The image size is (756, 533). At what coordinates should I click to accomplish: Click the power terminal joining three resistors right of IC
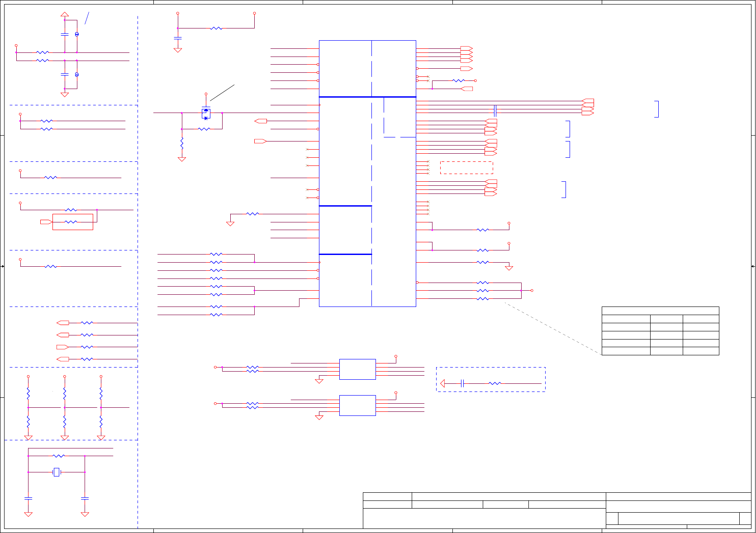point(532,290)
